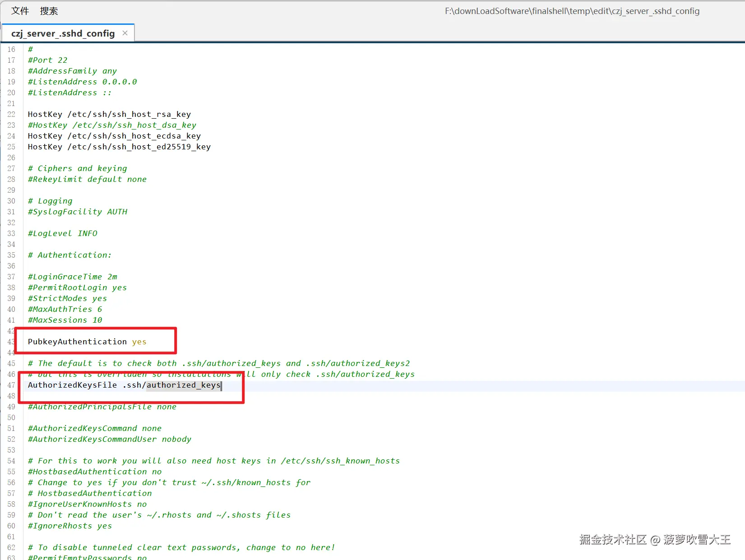Viewport: 745px width, 560px height.
Task: Click the comment about tunneled clear text passwords
Action: 181,547
